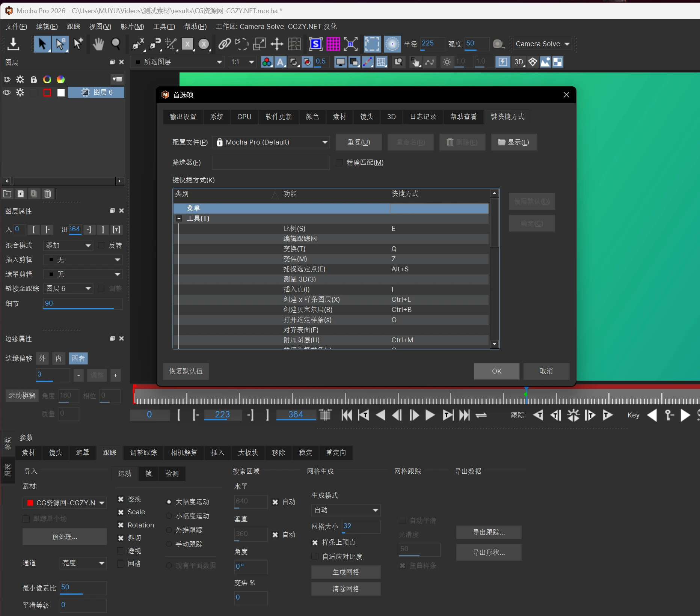The width and height of the screenshot is (700, 616).
Task: Adjust the 细节 detail slider
Action: tap(82, 304)
